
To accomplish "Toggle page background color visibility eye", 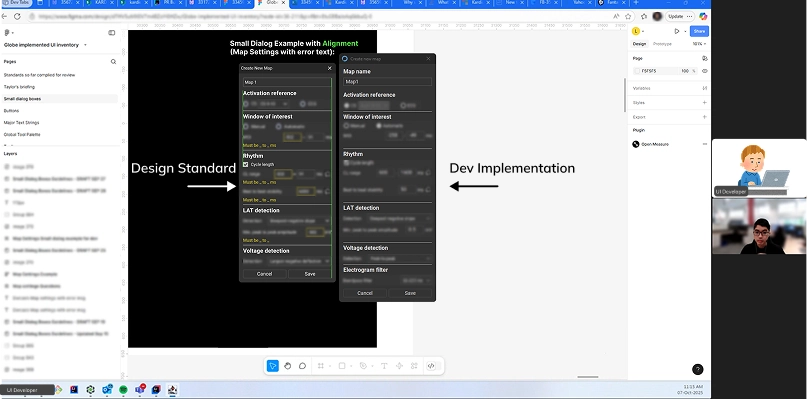I will click(x=705, y=71).
